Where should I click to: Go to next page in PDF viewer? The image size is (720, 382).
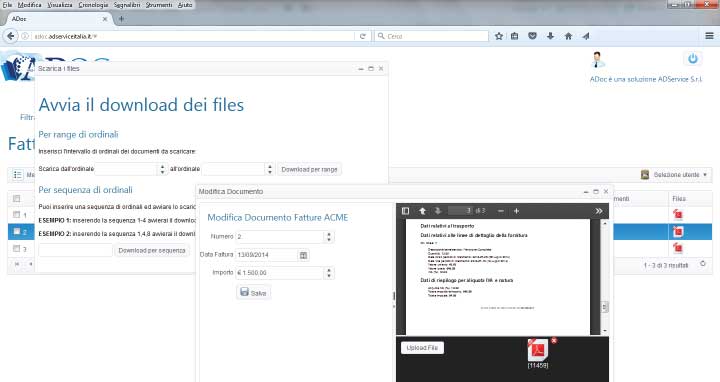pos(438,211)
